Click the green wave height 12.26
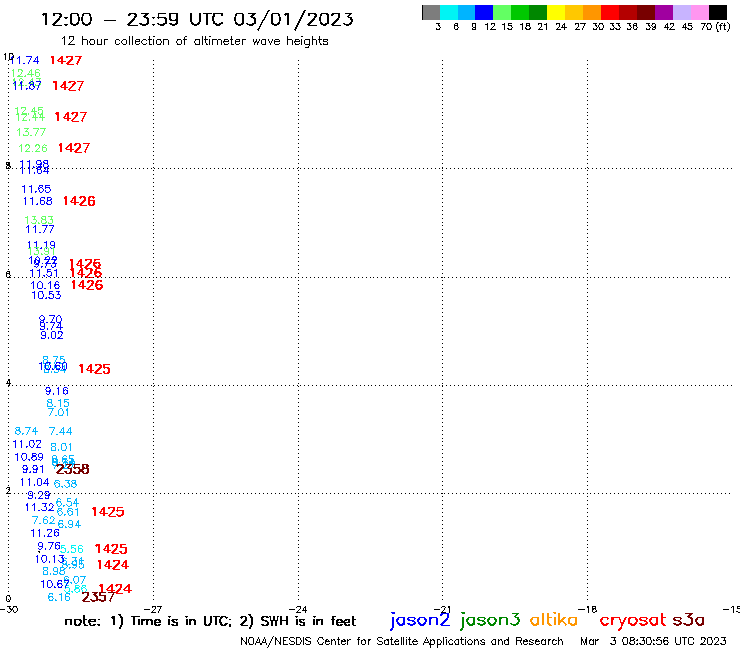Image resolution: width=740 pixels, height=650 pixels. [x=33, y=148]
